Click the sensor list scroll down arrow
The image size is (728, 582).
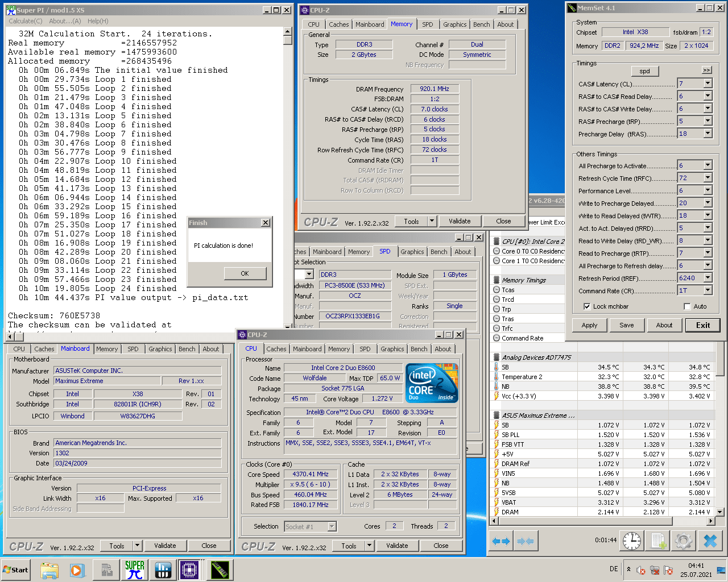(719, 512)
